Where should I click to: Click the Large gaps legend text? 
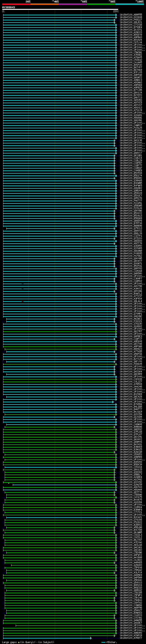tap(28, 642)
